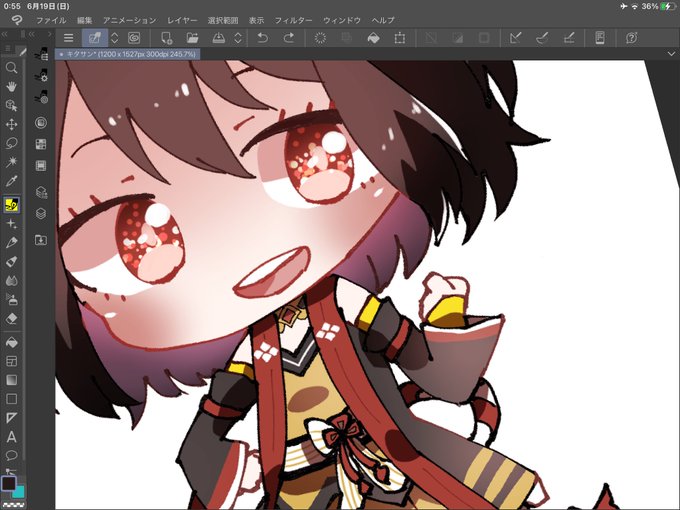Viewport: 680px width, 510px height.
Task: Open the ファイル menu
Action: pos(51,20)
